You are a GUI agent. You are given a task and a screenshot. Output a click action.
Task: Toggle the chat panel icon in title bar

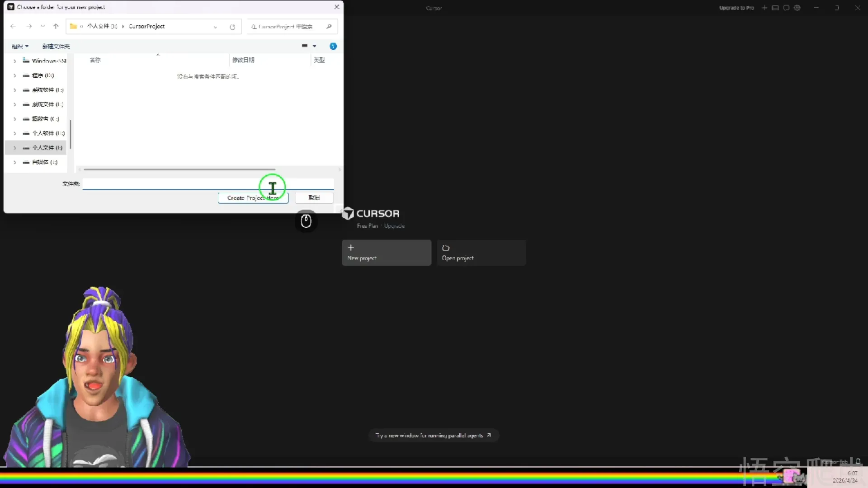tap(786, 8)
